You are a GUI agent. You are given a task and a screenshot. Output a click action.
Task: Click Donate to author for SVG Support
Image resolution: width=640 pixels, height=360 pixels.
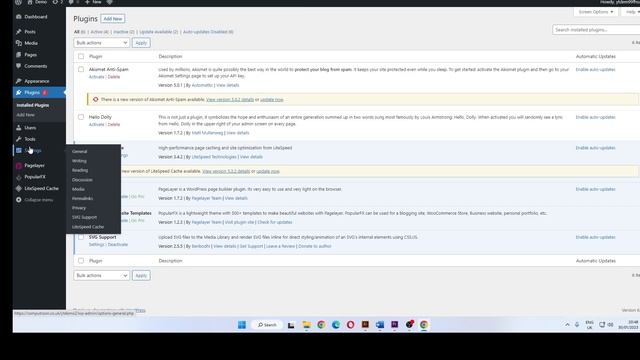314,246
